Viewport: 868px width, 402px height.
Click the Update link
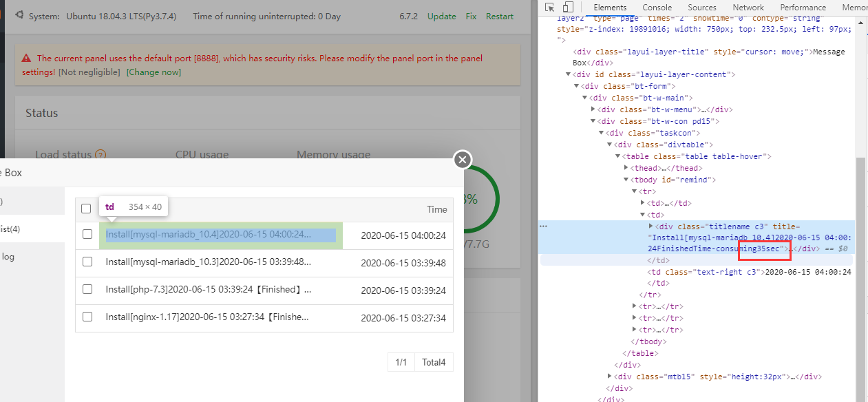[x=441, y=17]
